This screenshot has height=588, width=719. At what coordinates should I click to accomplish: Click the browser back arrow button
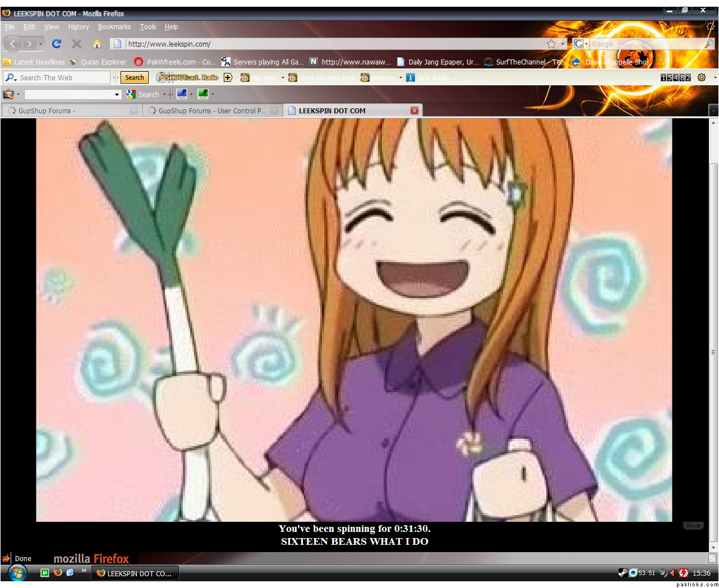point(13,44)
